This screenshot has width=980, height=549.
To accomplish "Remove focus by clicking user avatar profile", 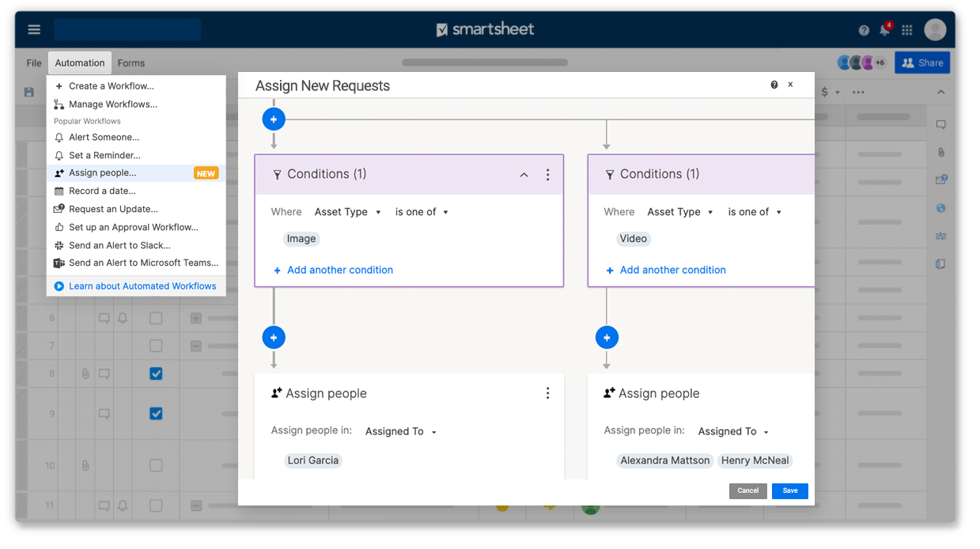I will (935, 30).
